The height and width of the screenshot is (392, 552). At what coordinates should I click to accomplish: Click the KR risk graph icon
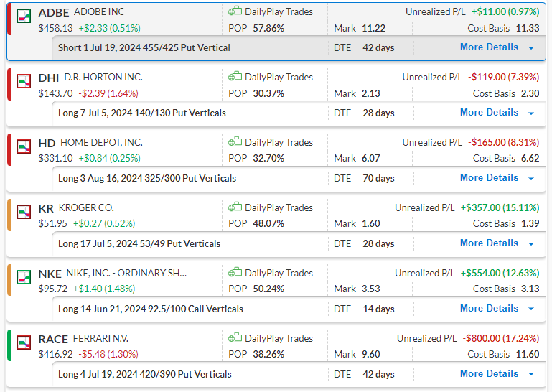click(24, 212)
